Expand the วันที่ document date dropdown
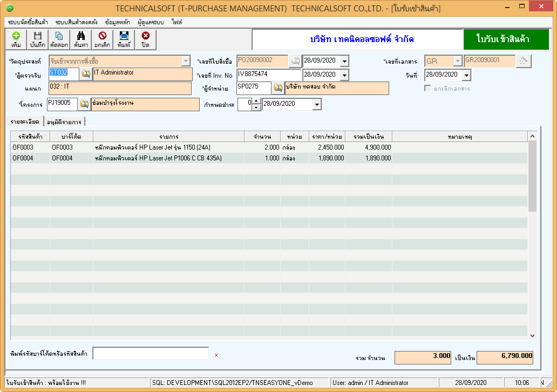 (466, 75)
